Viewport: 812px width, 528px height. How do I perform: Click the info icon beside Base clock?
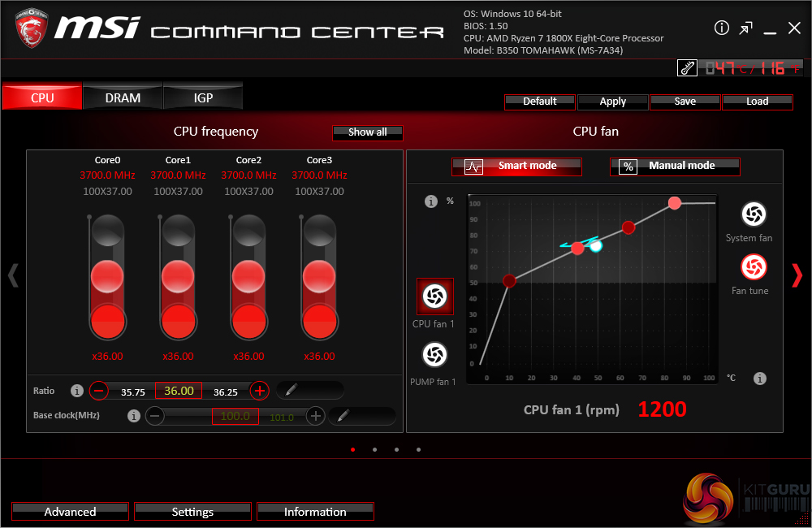click(134, 416)
